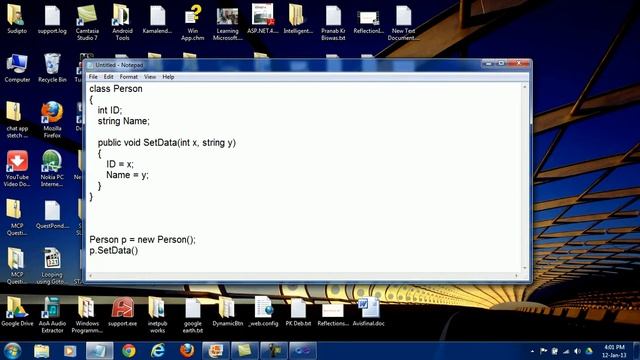Open the volume control in the tray
This screenshot has width=640, height=360.
(x=577, y=351)
